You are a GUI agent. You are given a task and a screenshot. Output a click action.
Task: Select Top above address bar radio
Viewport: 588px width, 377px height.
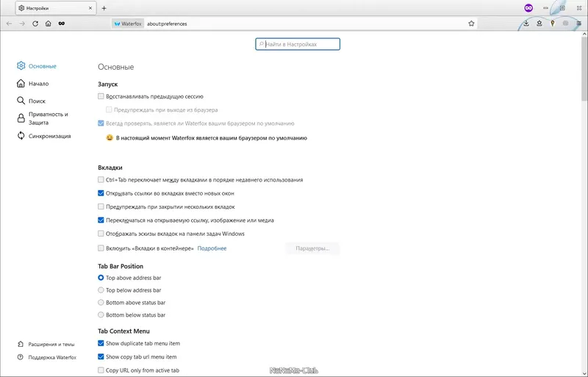pyautogui.click(x=101, y=278)
